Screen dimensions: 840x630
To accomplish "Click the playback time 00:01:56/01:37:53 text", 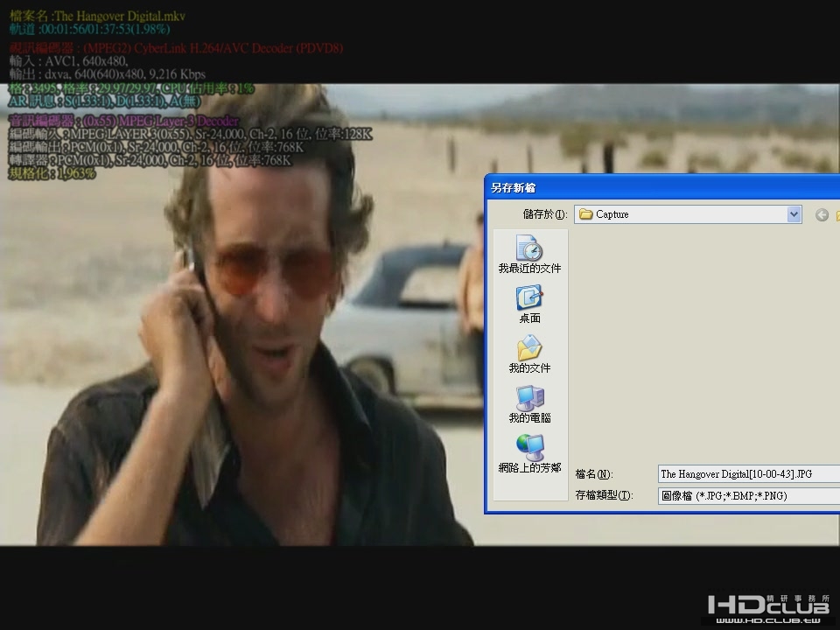I will [x=90, y=29].
